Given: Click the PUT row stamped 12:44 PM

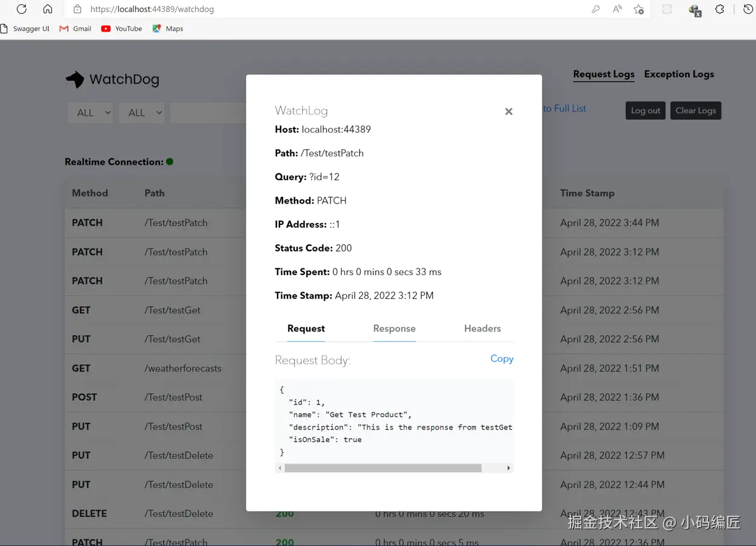Looking at the screenshot, I should [394, 485].
